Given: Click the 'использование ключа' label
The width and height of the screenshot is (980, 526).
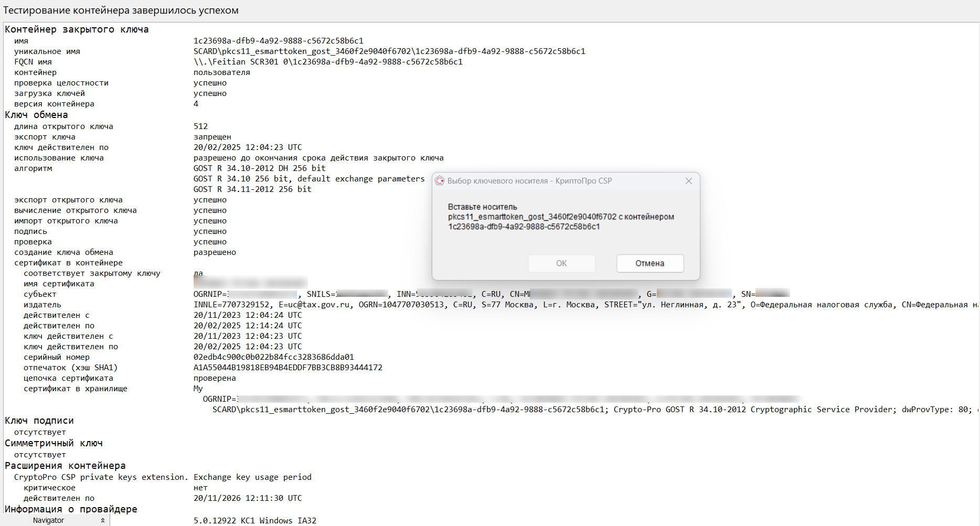Looking at the screenshot, I should click(59, 158).
